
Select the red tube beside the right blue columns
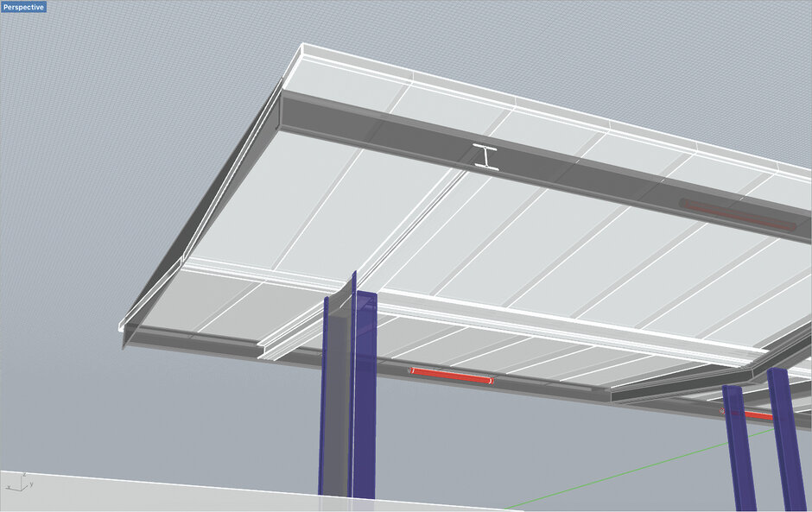(753, 415)
